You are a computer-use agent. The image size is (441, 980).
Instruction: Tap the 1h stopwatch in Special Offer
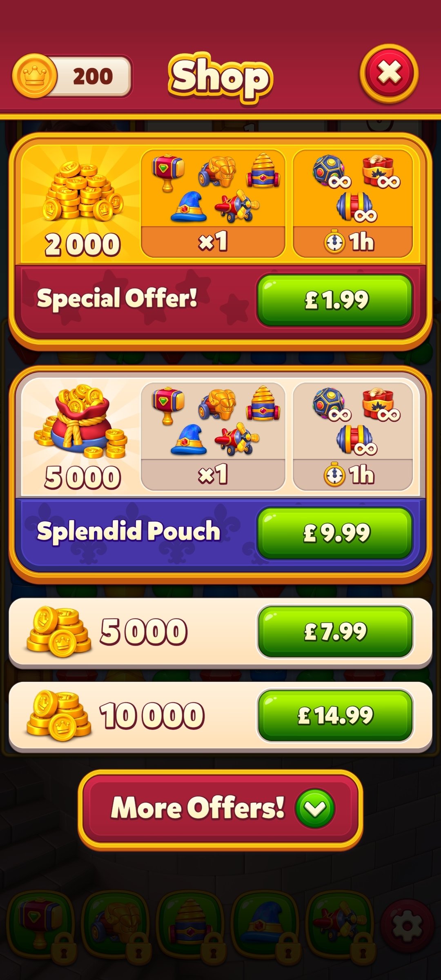point(334,242)
